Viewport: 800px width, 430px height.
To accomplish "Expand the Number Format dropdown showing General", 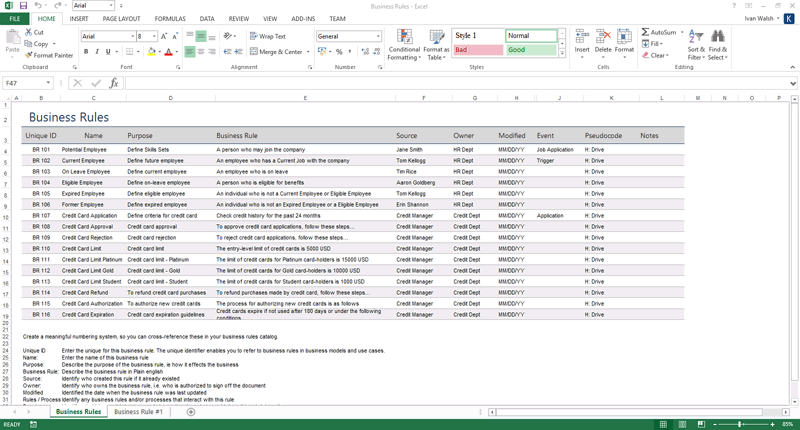I will pyautogui.click(x=378, y=36).
